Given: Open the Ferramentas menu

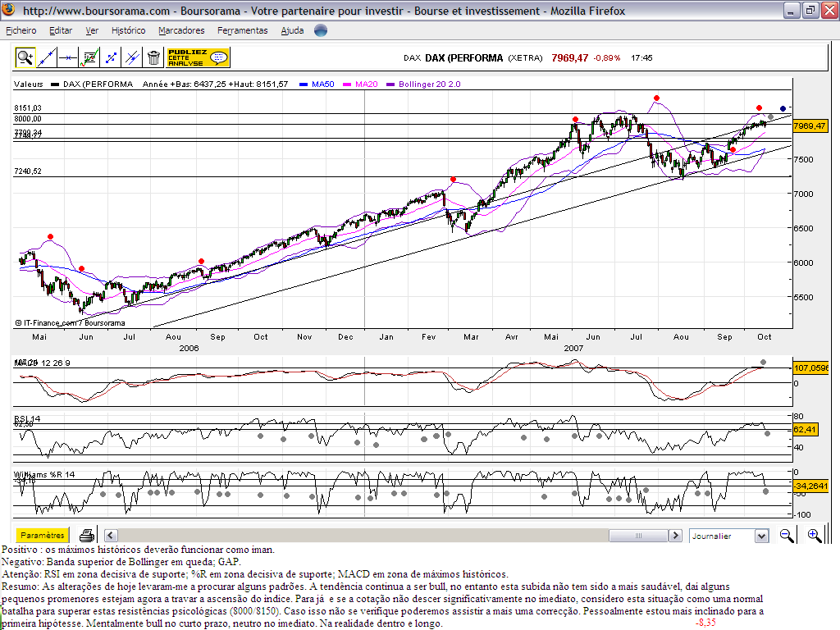Looking at the screenshot, I should tap(242, 30).
